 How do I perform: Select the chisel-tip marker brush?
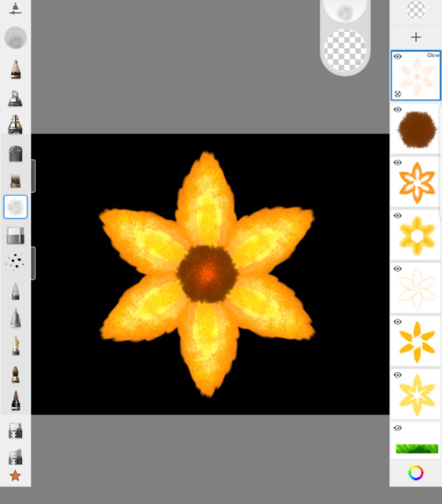click(15, 98)
